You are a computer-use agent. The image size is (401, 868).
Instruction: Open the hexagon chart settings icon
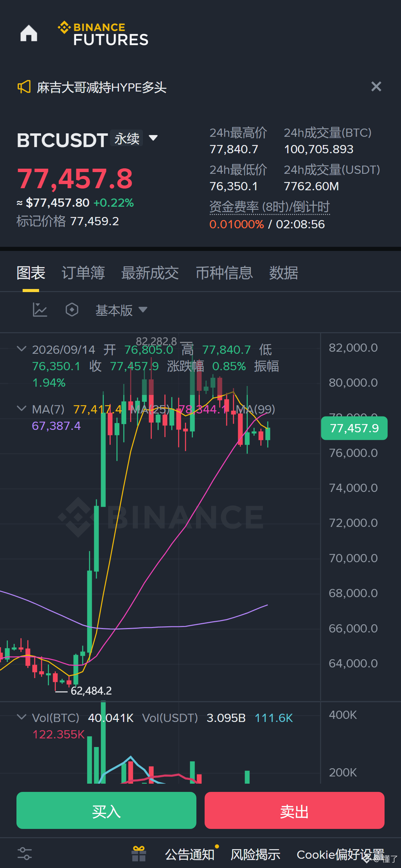72,310
